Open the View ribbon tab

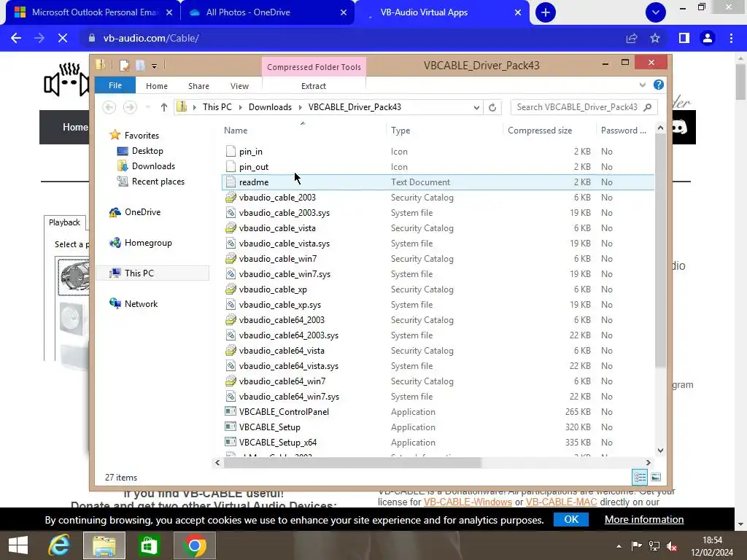[x=239, y=86]
